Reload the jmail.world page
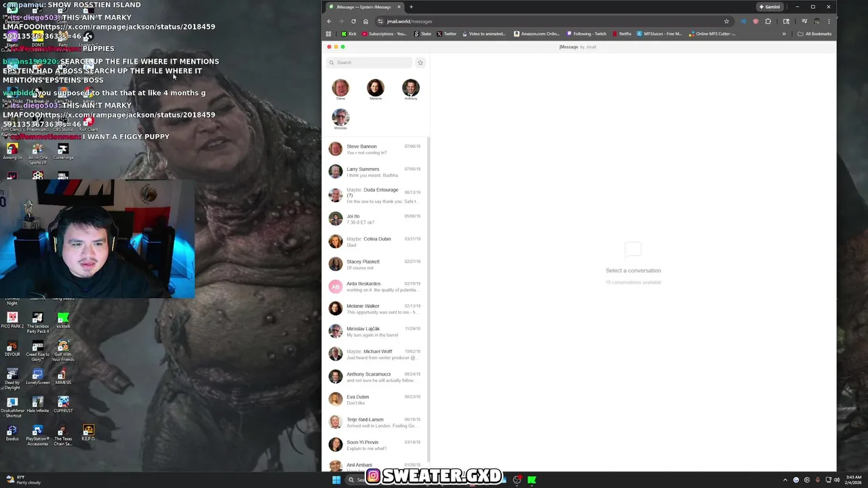The width and height of the screenshot is (868, 488). 353,21
